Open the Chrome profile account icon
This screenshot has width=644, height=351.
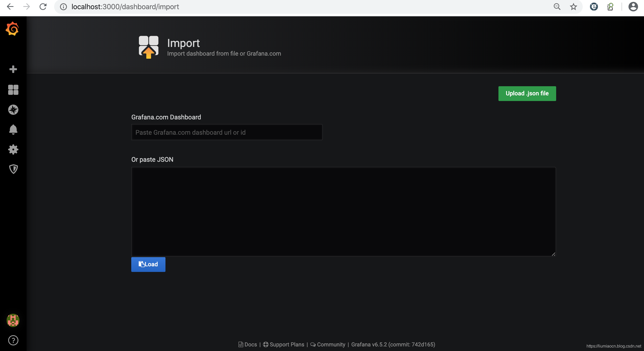[x=633, y=7]
